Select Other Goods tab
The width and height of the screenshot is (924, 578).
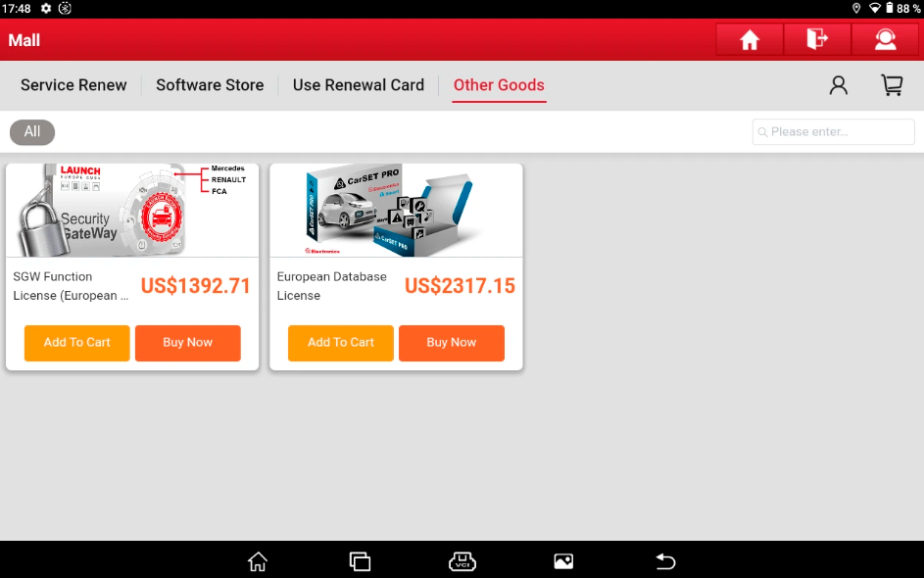pyautogui.click(x=499, y=85)
